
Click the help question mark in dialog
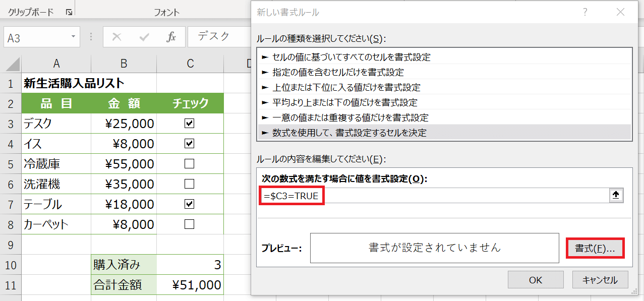click(x=585, y=13)
